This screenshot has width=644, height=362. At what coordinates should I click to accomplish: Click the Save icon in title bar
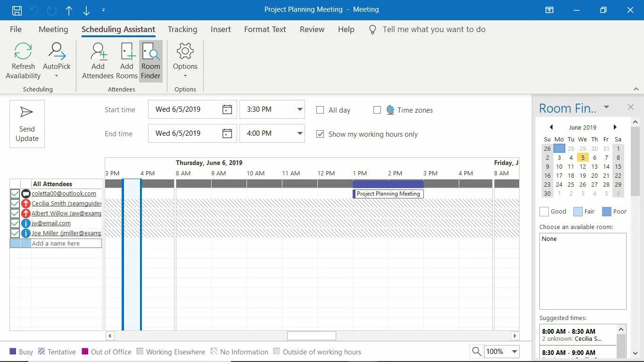tap(17, 10)
